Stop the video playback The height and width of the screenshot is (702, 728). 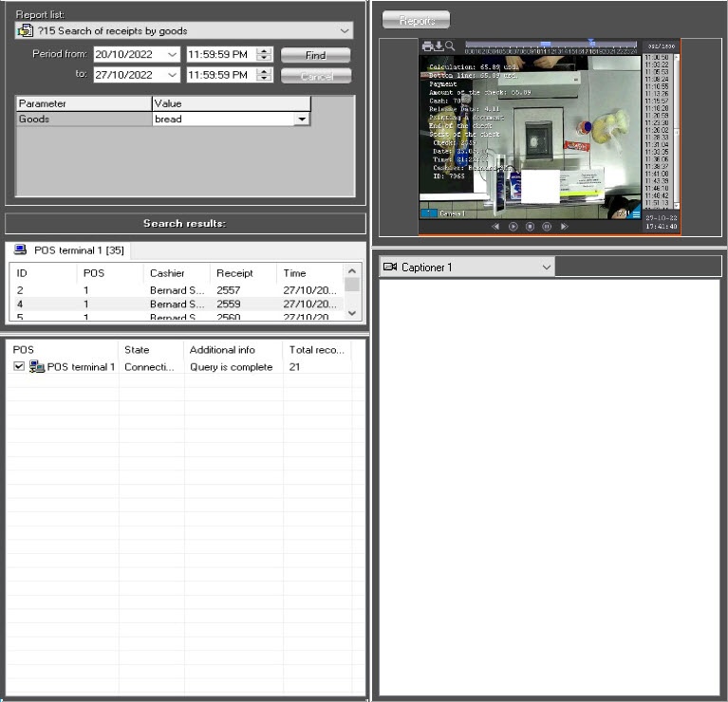(530, 227)
